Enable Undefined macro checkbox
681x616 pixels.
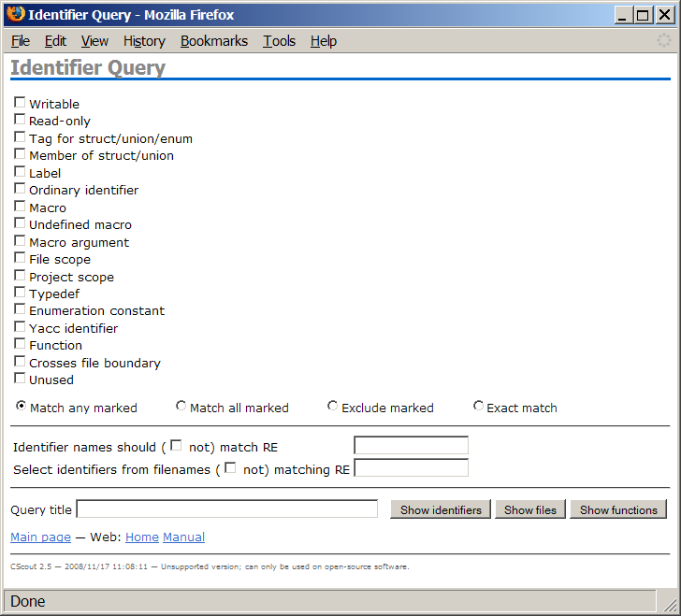coord(20,223)
